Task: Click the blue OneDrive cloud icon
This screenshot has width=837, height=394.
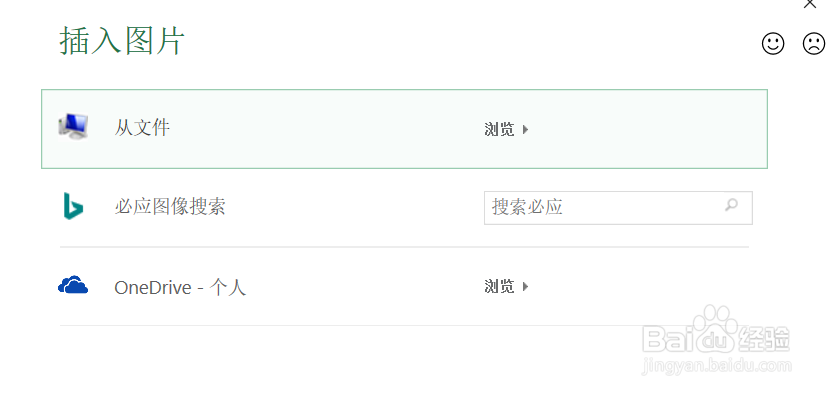Action: coord(73,285)
